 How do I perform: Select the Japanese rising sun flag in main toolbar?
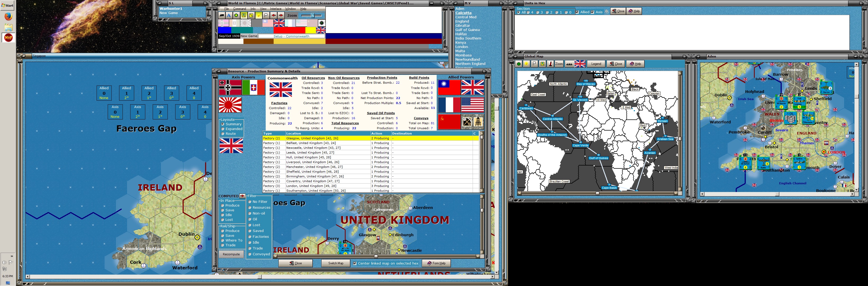point(246,23)
